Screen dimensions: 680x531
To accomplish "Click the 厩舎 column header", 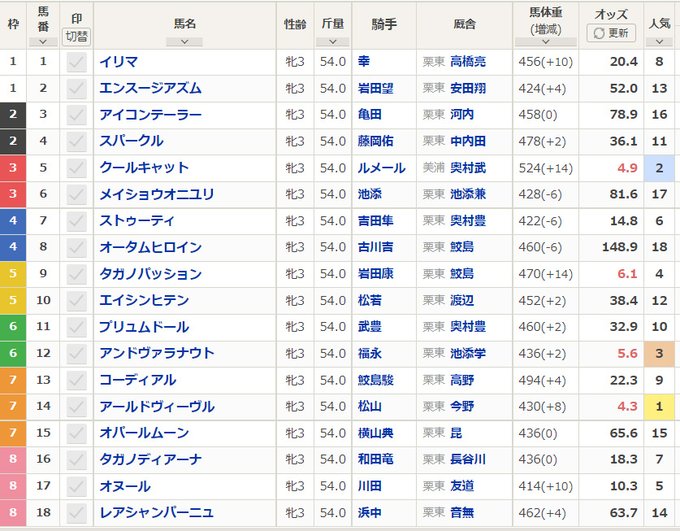I will point(464,24).
